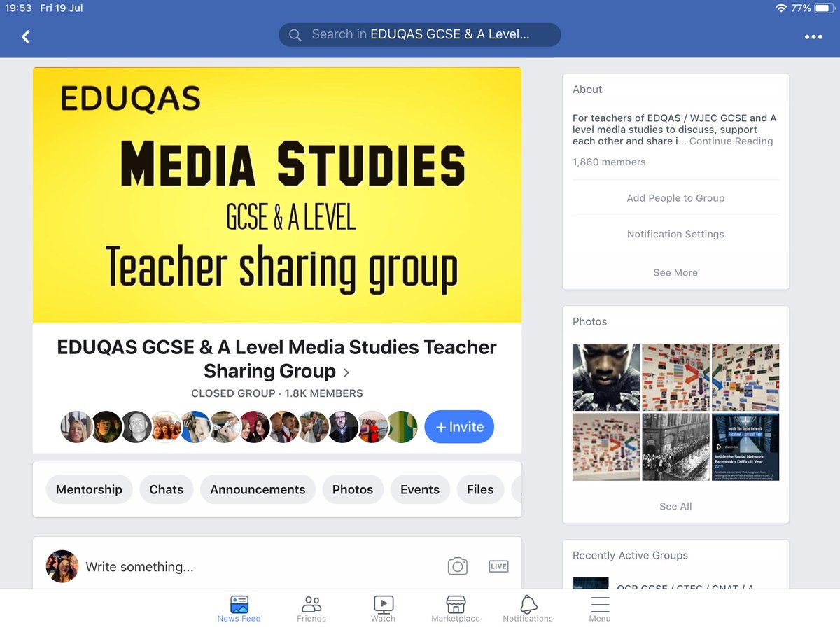Tap See More in About panel
The width and height of the screenshot is (840, 630).
(x=675, y=273)
